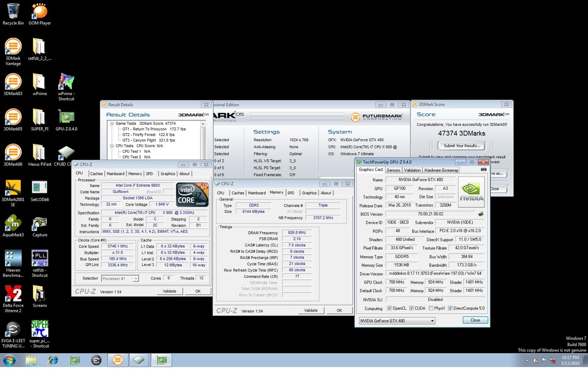Open SetLODb6 desktop icon

click(40, 190)
